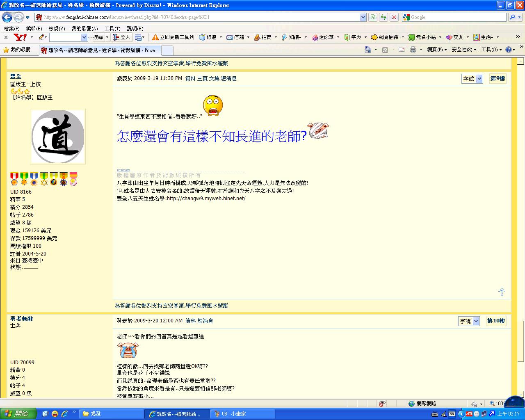Click the RSS feeds icon
Viewport: 525px width, 420px height.
click(x=385, y=50)
